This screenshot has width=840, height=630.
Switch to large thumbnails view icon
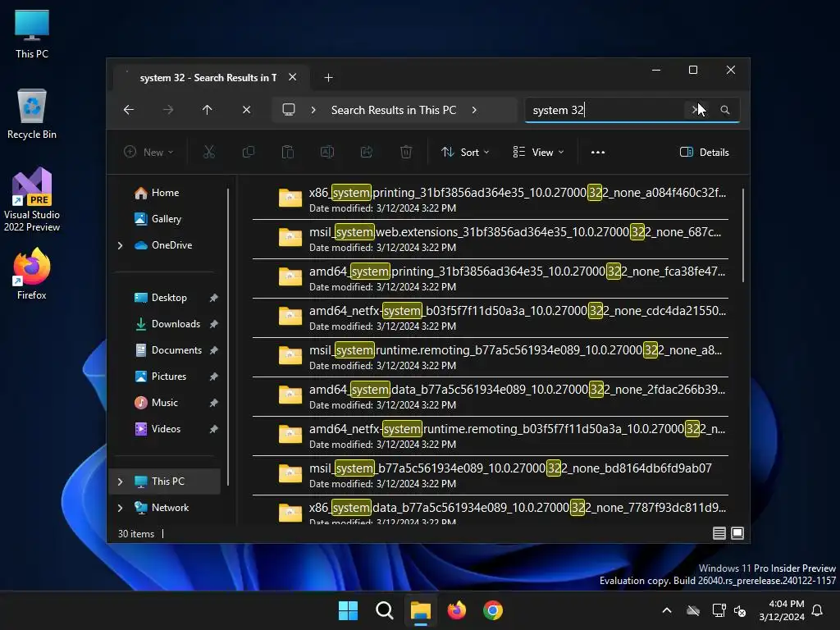click(x=737, y=533)
